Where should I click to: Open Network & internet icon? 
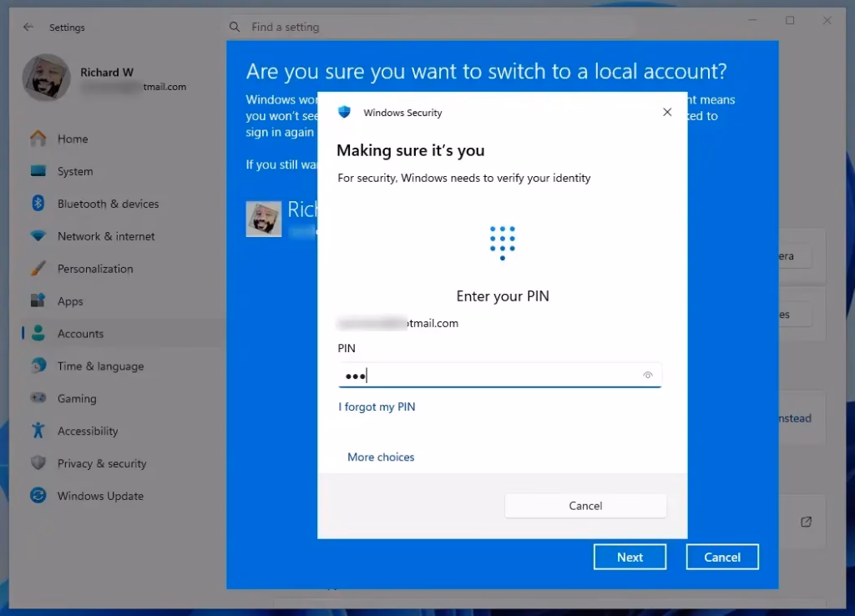[x=38, y=236]
